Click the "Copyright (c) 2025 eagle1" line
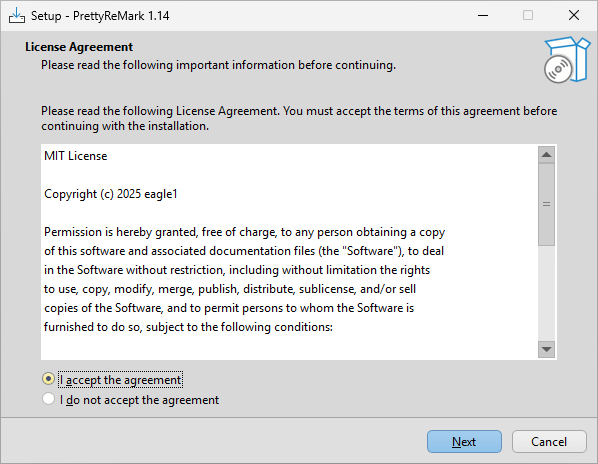598x464 pixels. point(111,194)
